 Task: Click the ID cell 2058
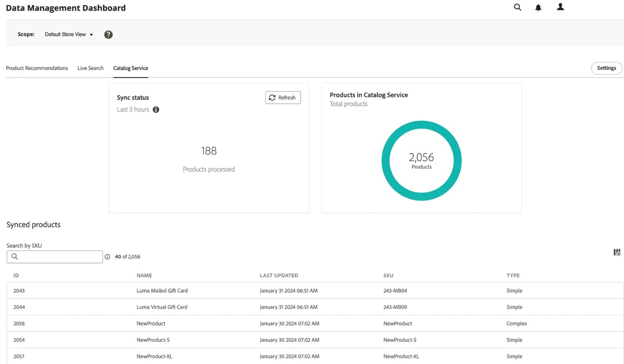click(19, 323)
